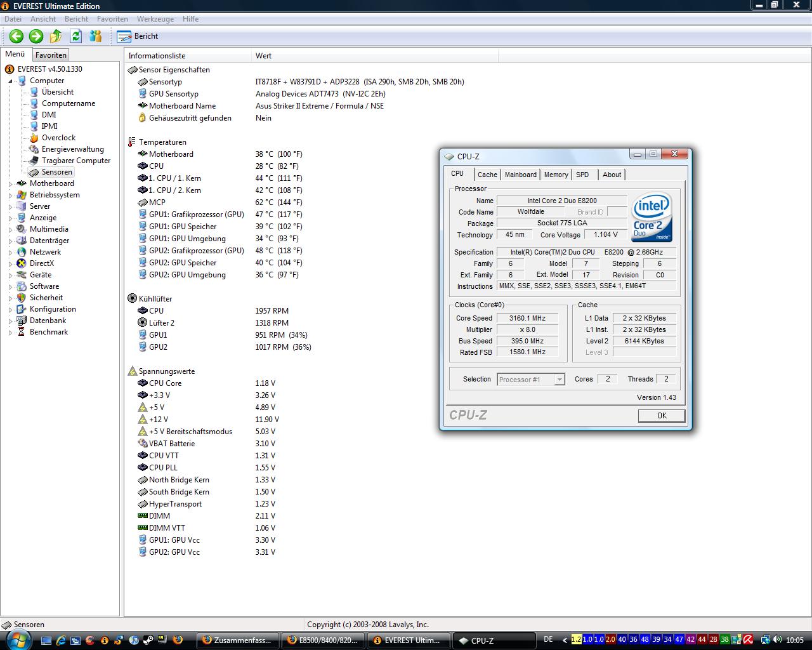
Task: Click the green Back arrow toolbar button
Action: click(x=16, y=36)
